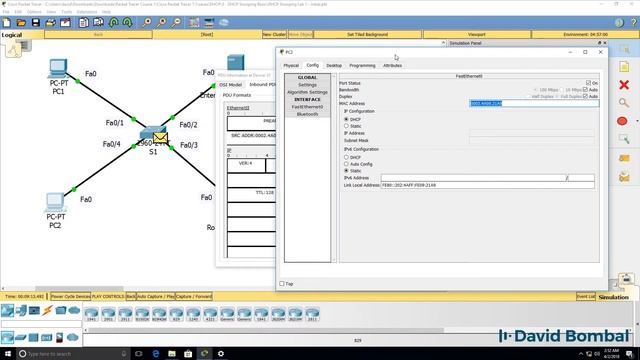This screenshot has width=640, height=360.
Task: Pick the 1941 router model first in list
Action: coord(91,314)
